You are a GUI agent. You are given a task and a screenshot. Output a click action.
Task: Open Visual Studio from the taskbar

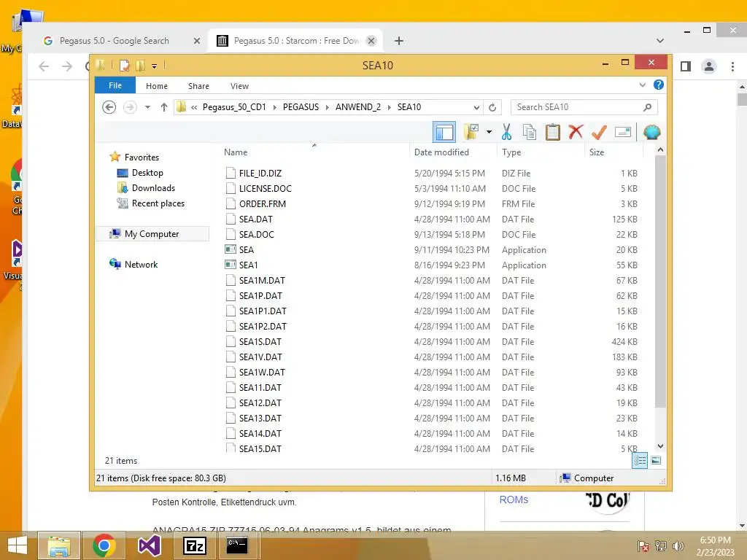tap(149, 545)
